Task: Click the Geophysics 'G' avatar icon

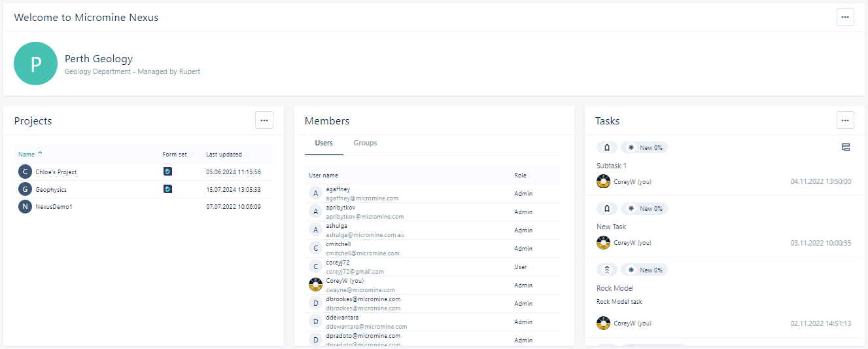Action: point(25,189)
